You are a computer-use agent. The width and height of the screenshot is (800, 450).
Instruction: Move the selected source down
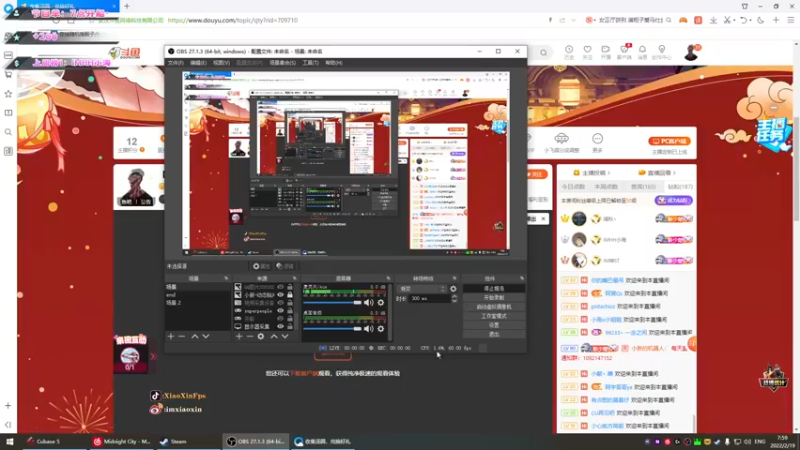285,336
